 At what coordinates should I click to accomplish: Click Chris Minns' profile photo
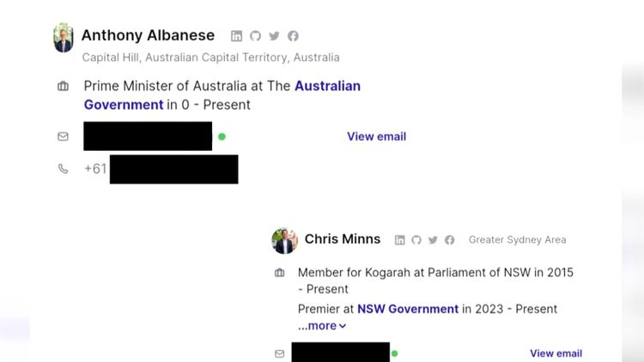[x=284, y=240]
